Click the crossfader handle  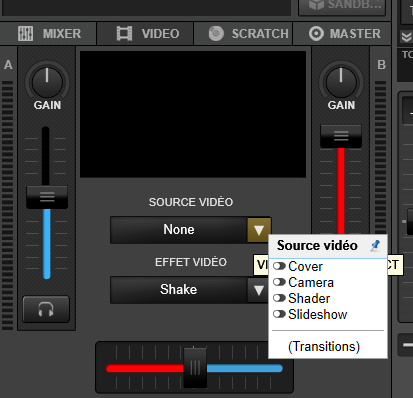click(195, 368)
